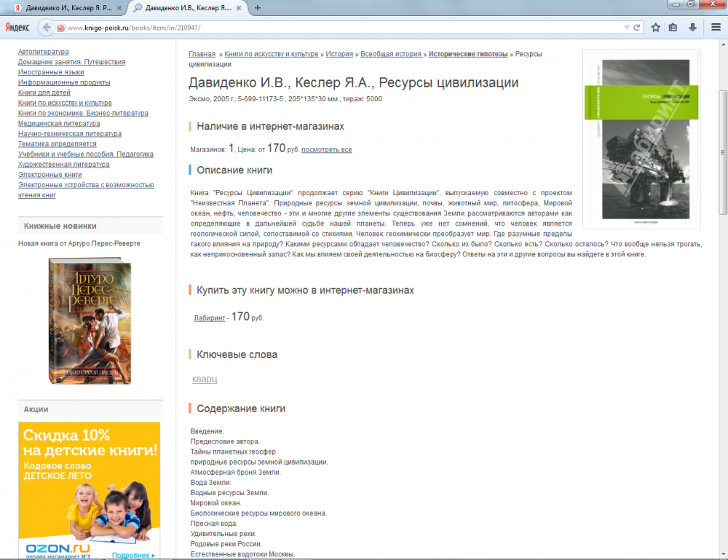728x560 pixels.
Task: Go to the Главная breadcrumb
Action: 202,54
